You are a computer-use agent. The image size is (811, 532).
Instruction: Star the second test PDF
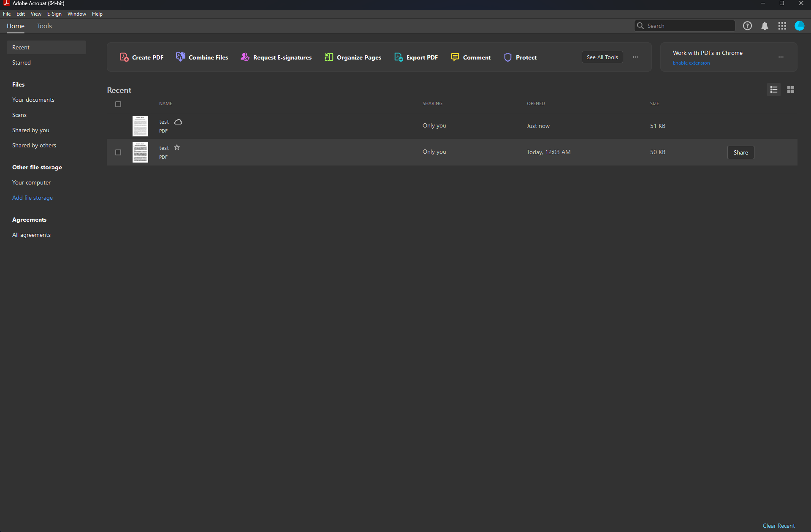tap(177, 147)
